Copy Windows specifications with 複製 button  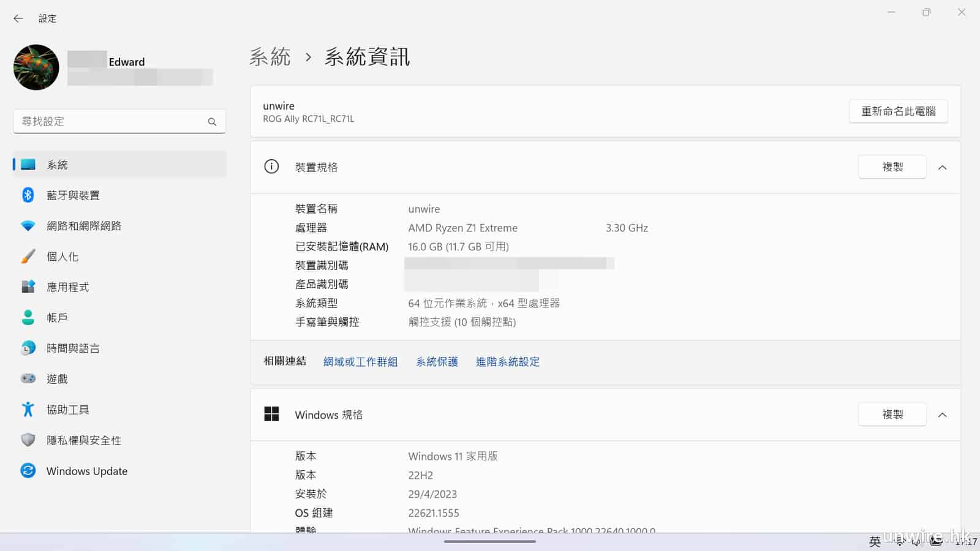pyautogui.click(x=892, y=415)
